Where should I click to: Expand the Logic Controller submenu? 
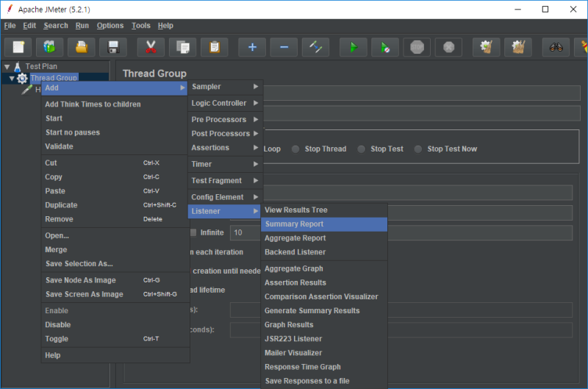(x=225, y=103)
